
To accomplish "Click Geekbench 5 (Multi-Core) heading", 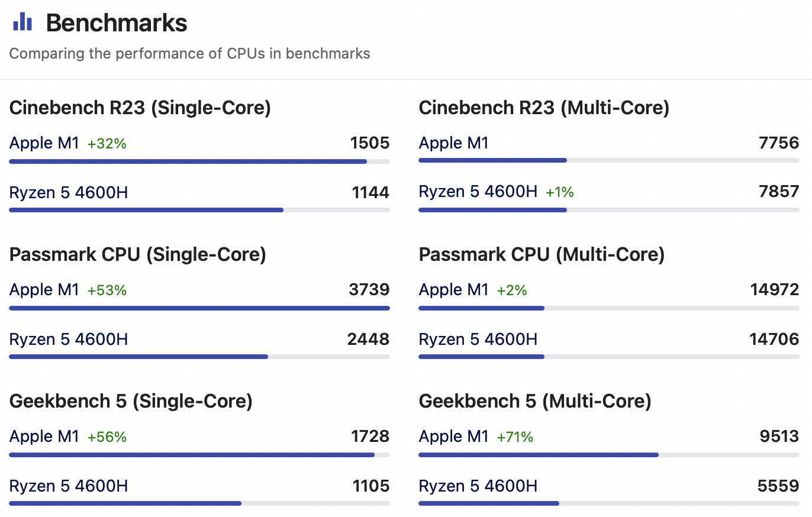I will tap(535, 401).
